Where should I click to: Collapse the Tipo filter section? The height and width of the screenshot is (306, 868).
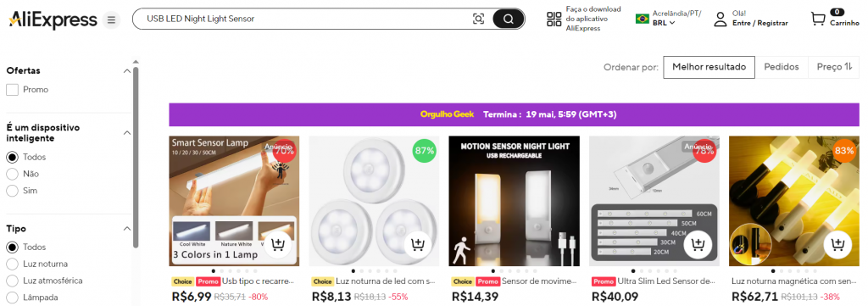point(127,229)
